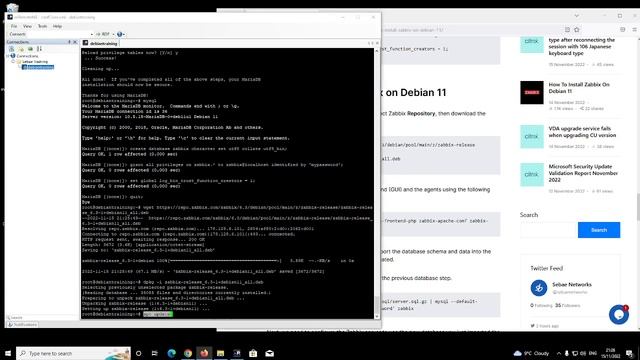Click the terminal window vertical scrollbar
Image resolution: width=640 pixels, height=360 pixels.
pyautogui.click(x=377, y=184)
